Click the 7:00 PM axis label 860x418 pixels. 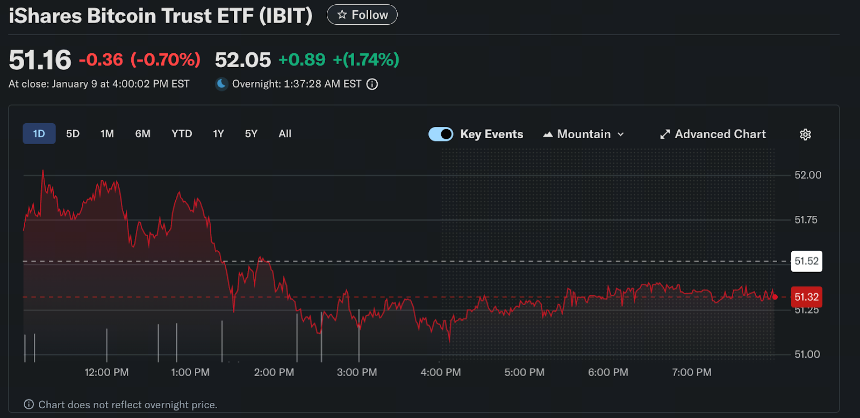coord(692,372)
